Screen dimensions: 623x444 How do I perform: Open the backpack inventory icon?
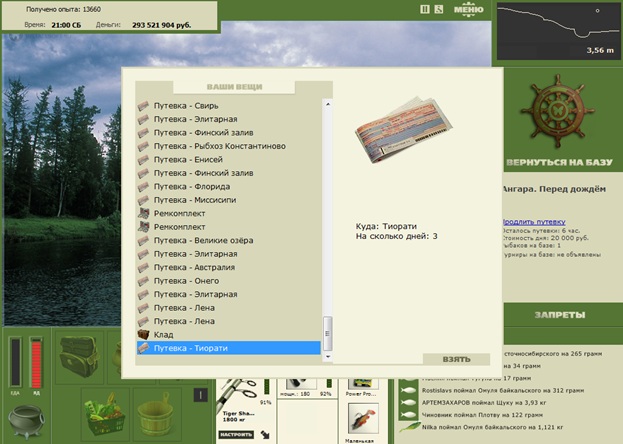tap(79, 356)
